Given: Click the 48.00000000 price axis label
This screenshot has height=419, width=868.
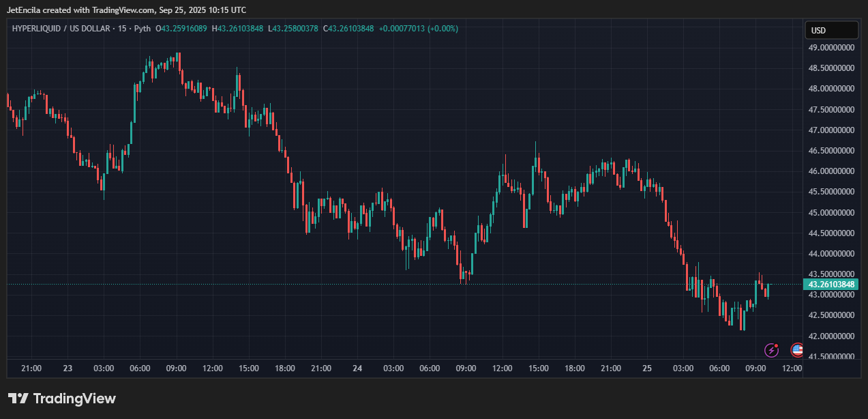Looking at the screenshot, I should pyautogui.click(x=831, y=89).
